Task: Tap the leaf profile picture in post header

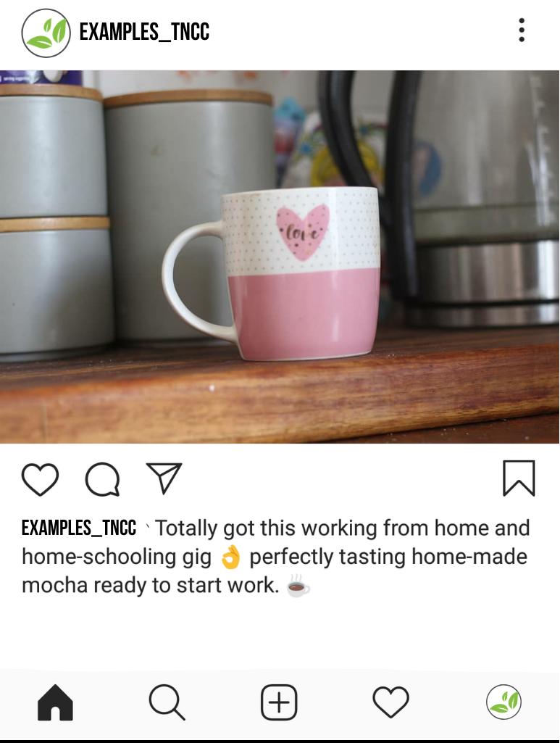Action: [x=46, y=33]
